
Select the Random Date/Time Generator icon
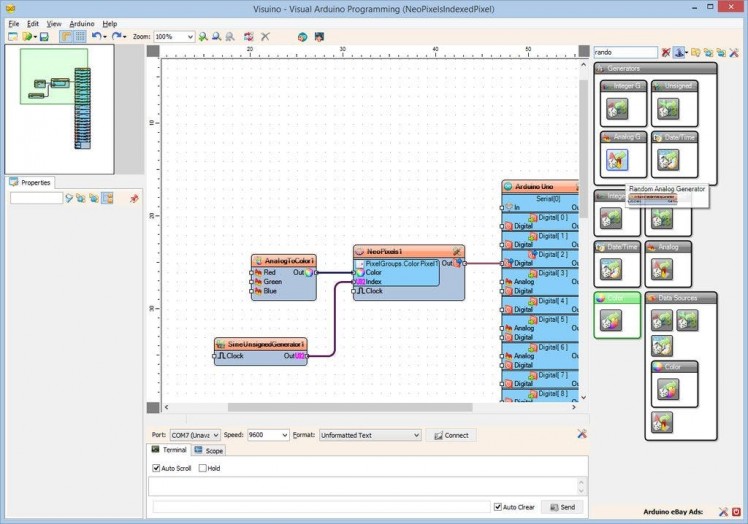pyautogui.click(x=668, y=159)
